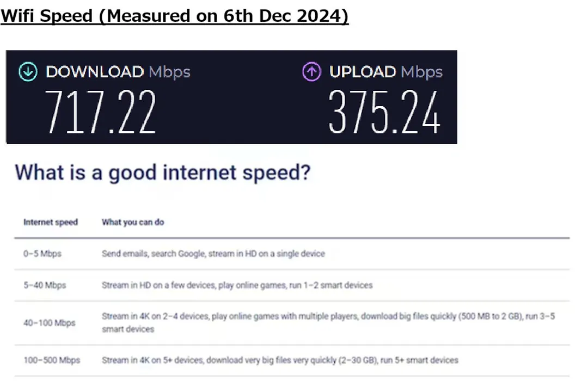Click the Wifi Speed underlined title
The image size is (588, 381).
pyautogui.click(x=175, y=16)
